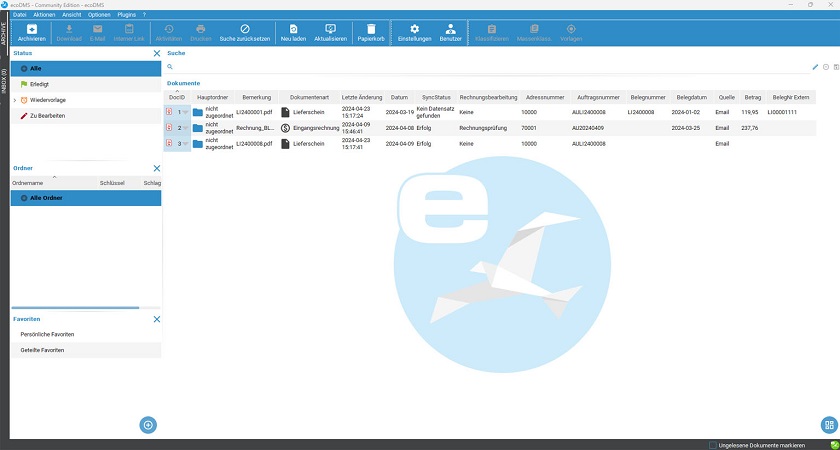Viewport: 840px width, 450px height.
Task: Click the PDF icon of document 1
Action: 169,111
